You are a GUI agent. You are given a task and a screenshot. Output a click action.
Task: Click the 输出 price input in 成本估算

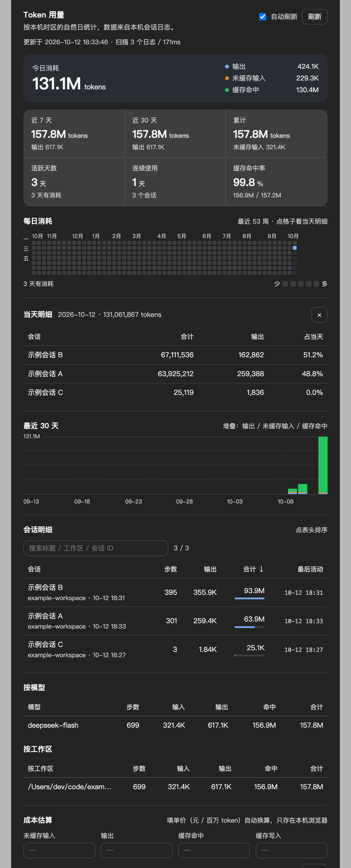[x=136, y=850]
